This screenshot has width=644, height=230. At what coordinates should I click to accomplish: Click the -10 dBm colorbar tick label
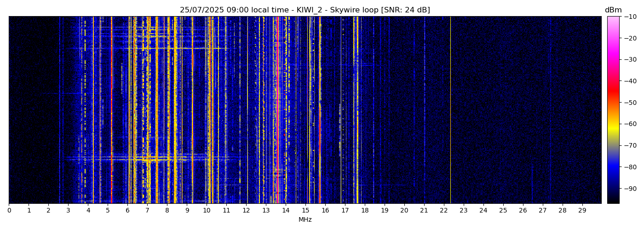pos(630,17)
